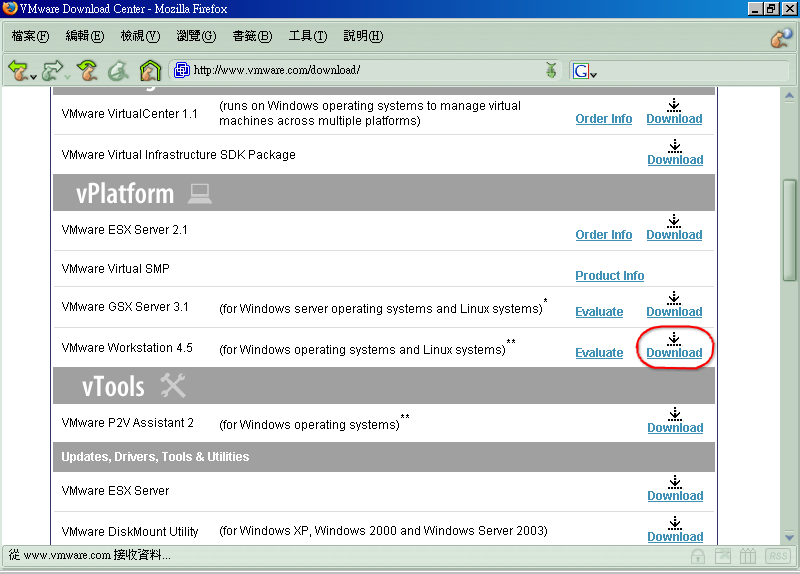Click the Firefox throbber icon at top right

coord(781,37)
